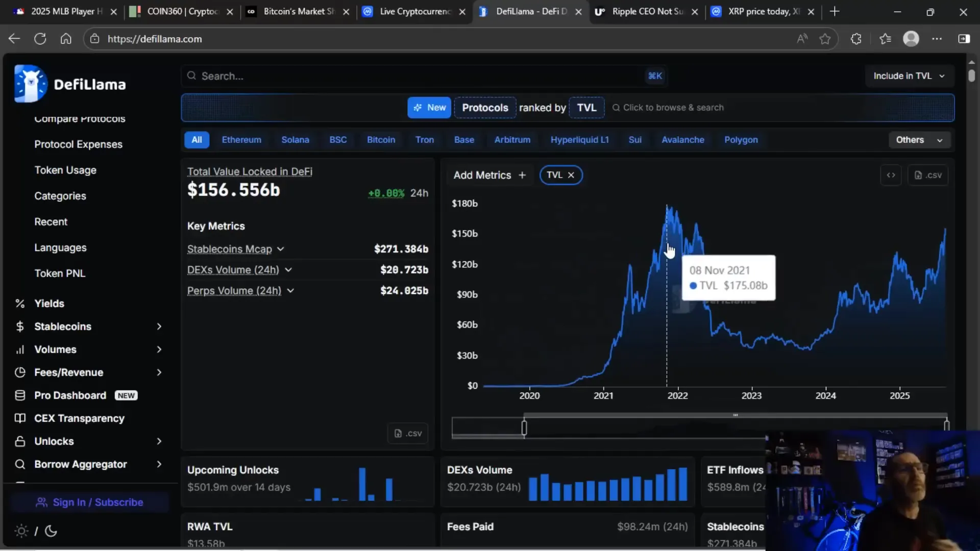Click the New sparkle button
The image size is (980, 551).
(429, 108)
